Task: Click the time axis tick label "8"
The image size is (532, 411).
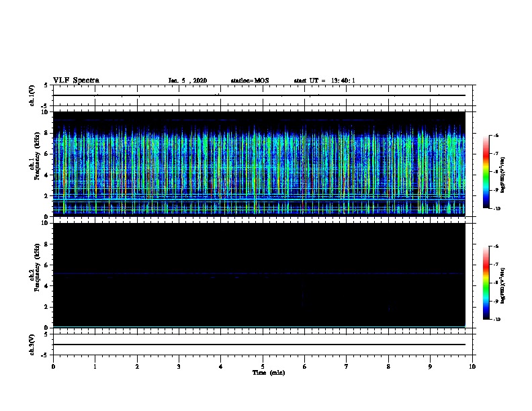Action: [x=388, y=367]
